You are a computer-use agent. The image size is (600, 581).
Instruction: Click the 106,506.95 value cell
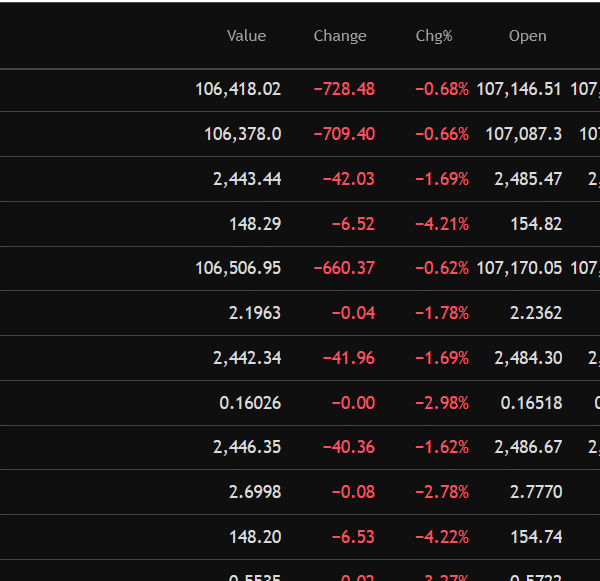pos(238,268)
